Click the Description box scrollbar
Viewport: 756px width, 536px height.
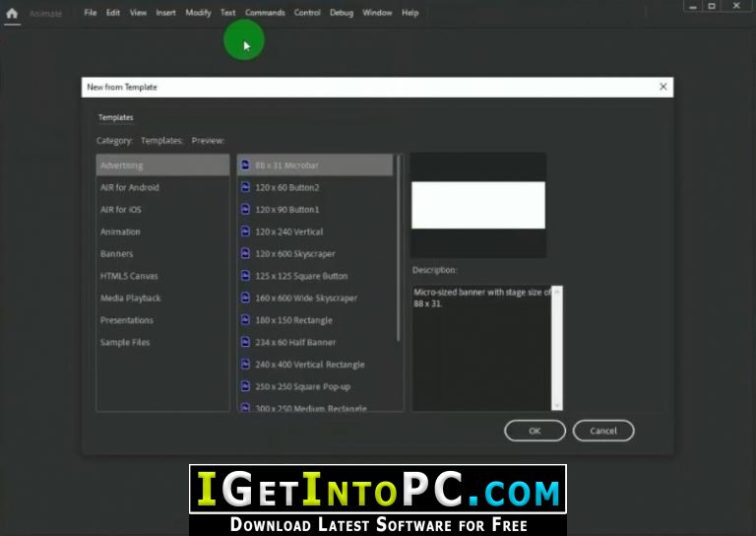click(x=557, y=348)
